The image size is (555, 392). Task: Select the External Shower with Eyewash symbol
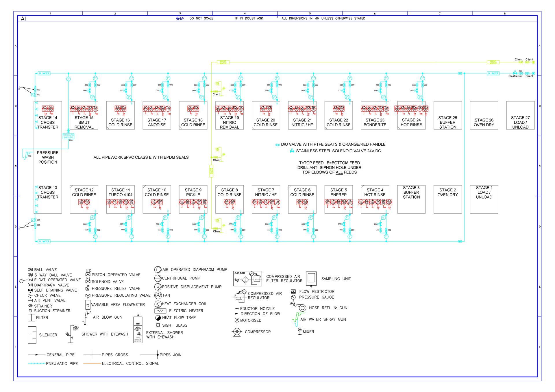coord(138,329)
